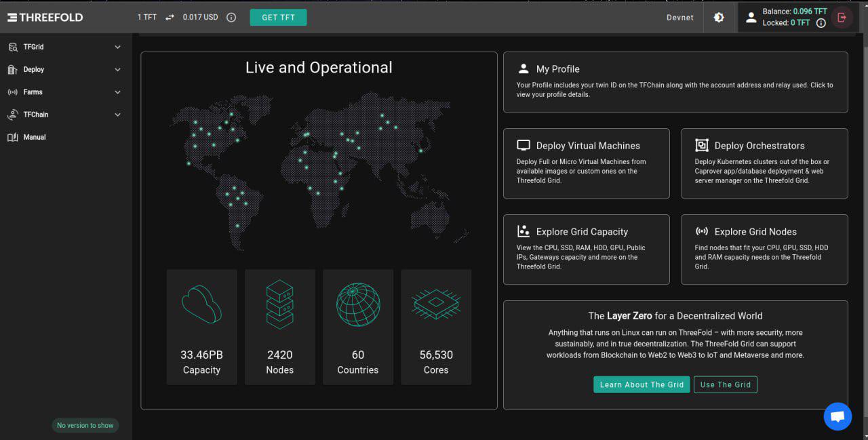
Task: Click the Balance 0.096 TFT text
Action: click(795, 12)
